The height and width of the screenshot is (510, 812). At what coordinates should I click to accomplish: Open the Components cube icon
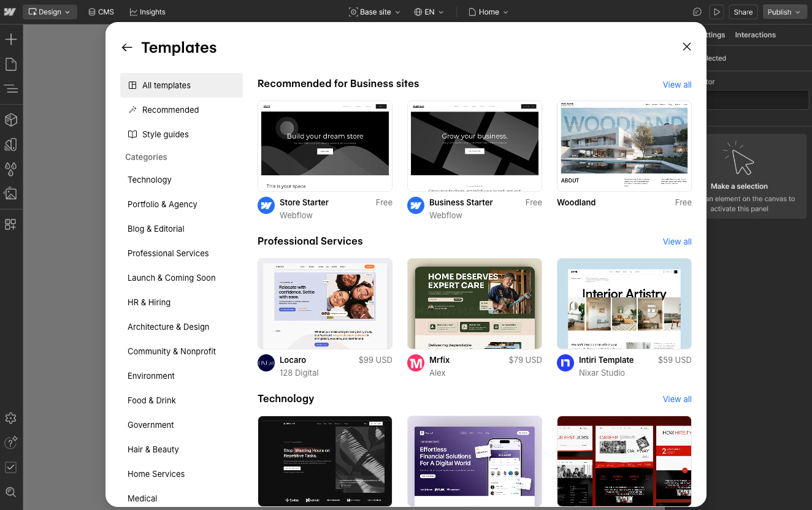click(x=10, y=120)
